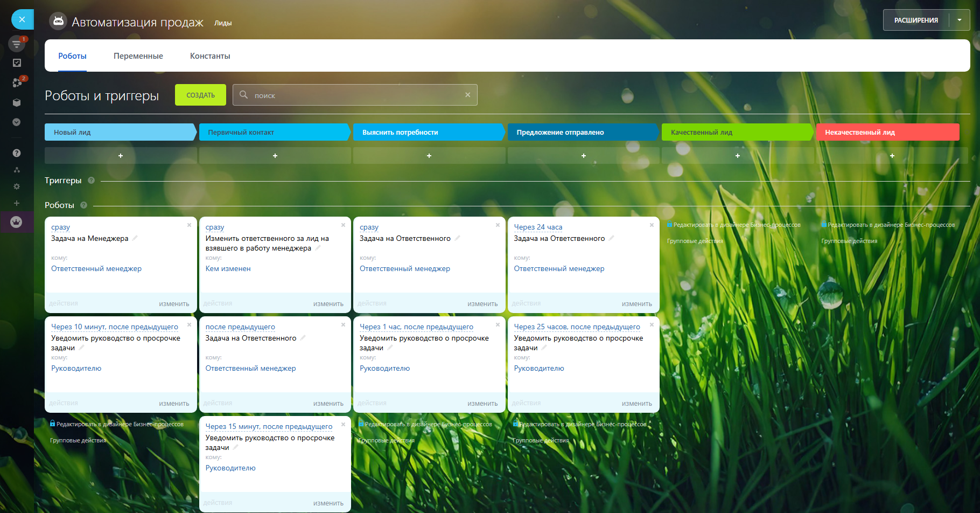Open dropdown arrow next to РАСШИРЕНИЯ
This screenshot has width=980, height=513.
[x=960, y=20]
